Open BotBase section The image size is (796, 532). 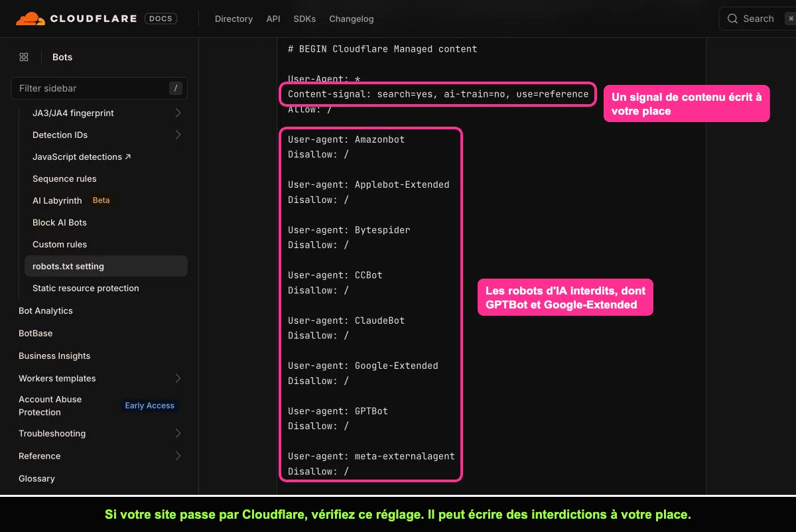35,334
